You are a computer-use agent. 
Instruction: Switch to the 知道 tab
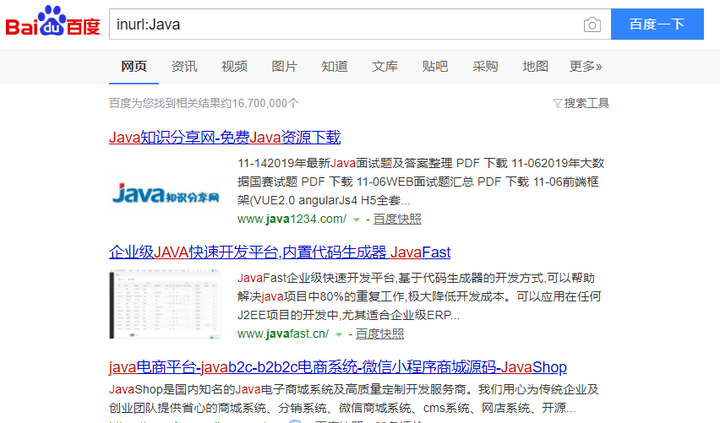(x=334, y=67)
